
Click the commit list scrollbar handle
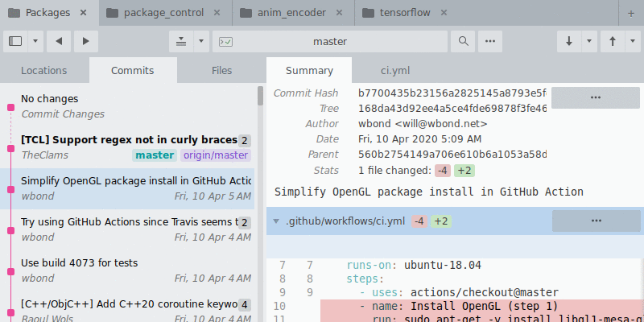260,96
